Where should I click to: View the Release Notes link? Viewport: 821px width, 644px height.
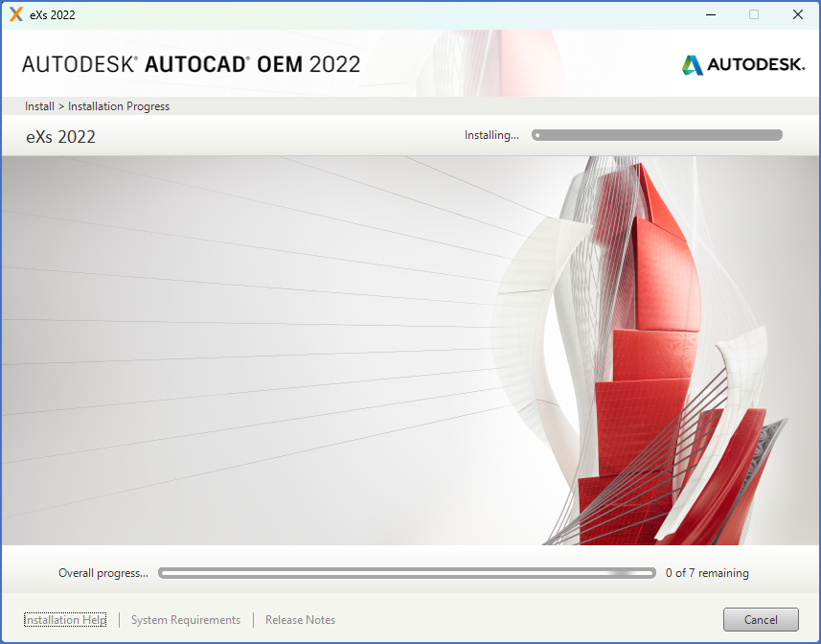300,620
